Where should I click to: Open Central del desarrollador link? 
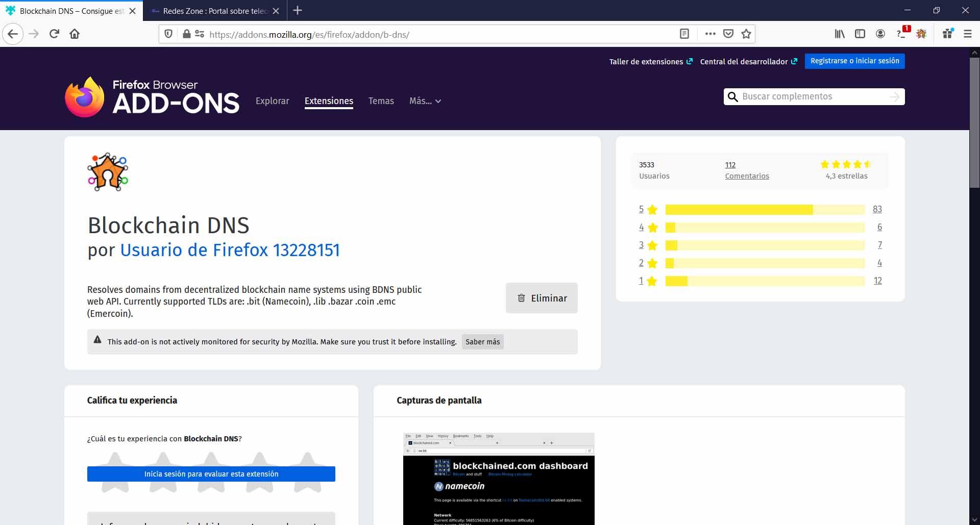(x=749, y=62)
